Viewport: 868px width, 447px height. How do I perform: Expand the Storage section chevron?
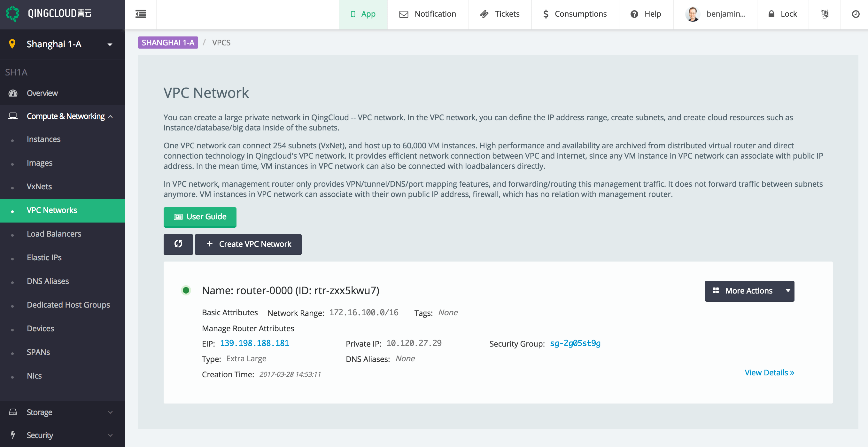[110, 412]
